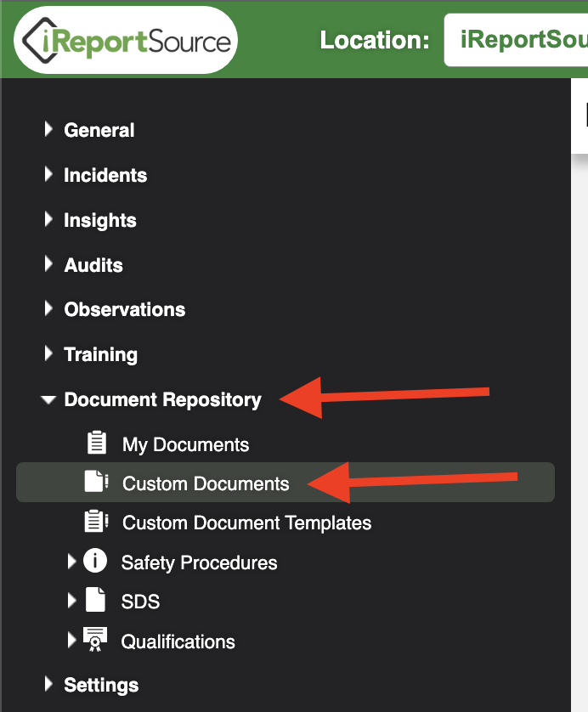The height and width of the screenshot is (712, 588).
Task: Expand the SDS subsection arrow
Action: coord(71,601)
